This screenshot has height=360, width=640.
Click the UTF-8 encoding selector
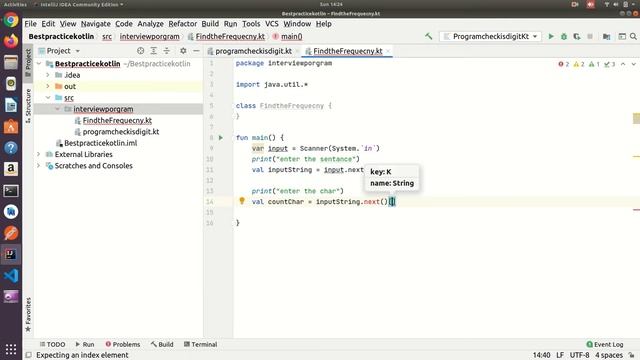579,355
